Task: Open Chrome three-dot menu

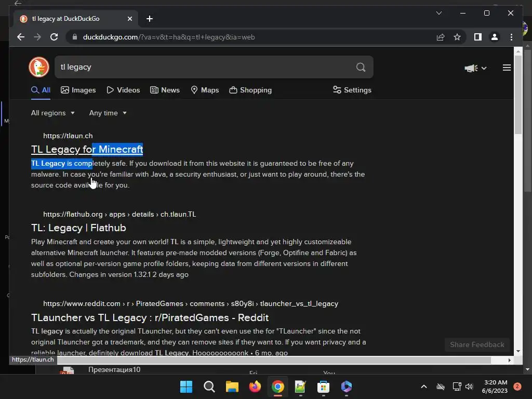Action: (x=511, y=37)
